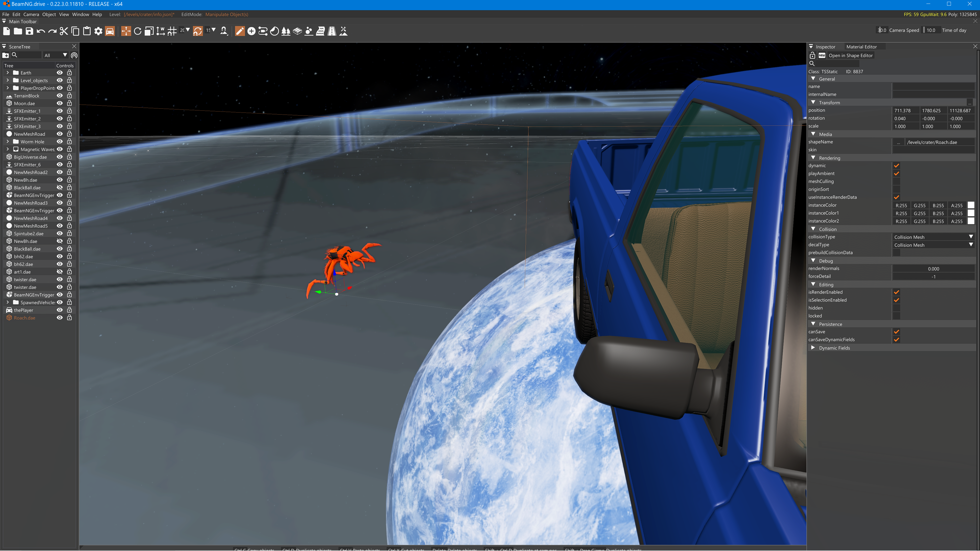Toggle the grid snapping icon
The height and width of the screenshot is (551, 980).
pyautogui.click(x=172, y=31)
